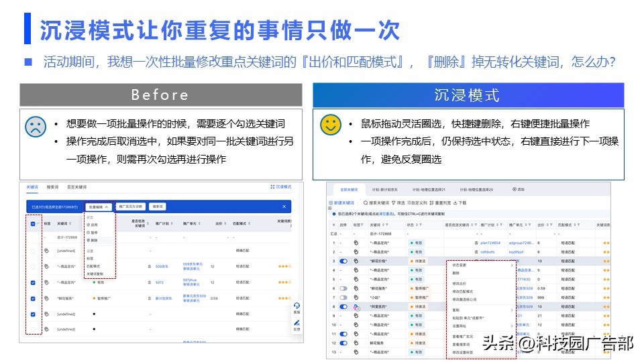Image resolution: width=644 pixels, height=362 pixels.
Task: Click tag icon in the 5072 plan row
Action: 46,282
